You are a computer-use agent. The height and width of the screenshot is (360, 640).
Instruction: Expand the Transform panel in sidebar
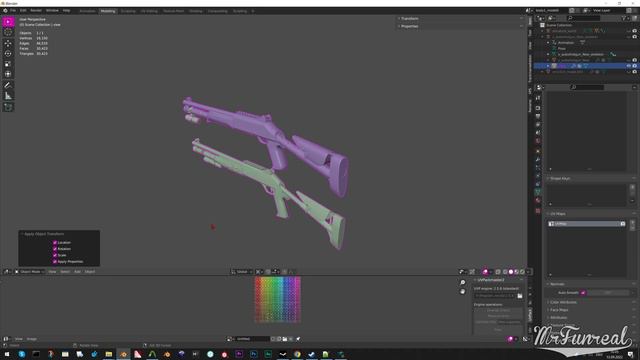click(x=409, y=19)
